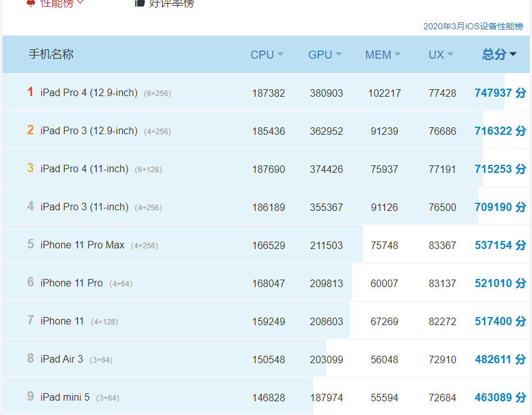Click total score 482611 分
The width and height of the screenshot is (532, 415).
[500, 359]
